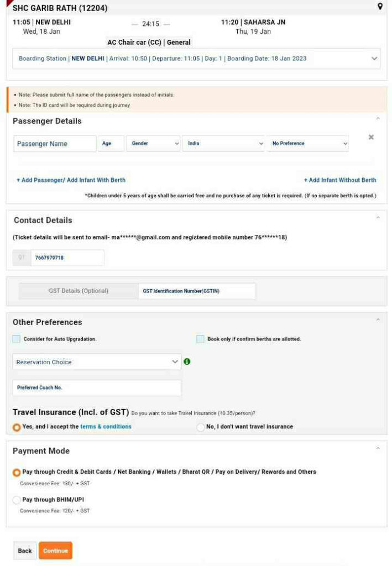Remove passenger with the X icon

click(371, 137)
